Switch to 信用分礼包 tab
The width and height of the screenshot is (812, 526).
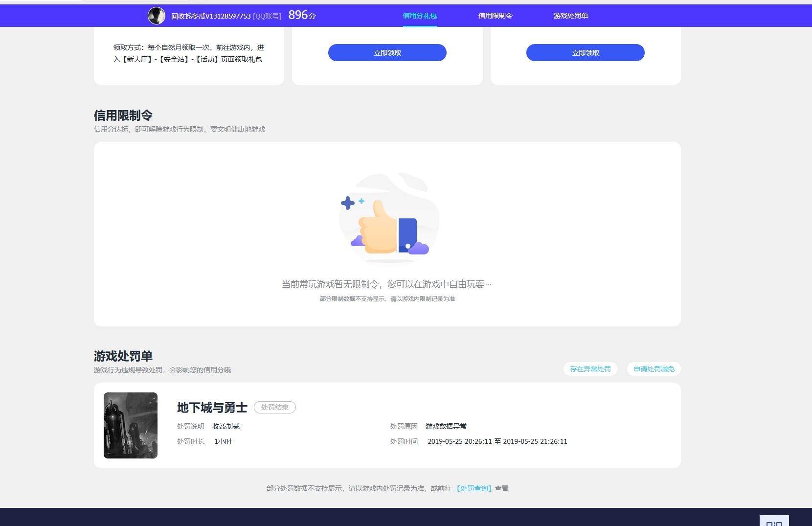420,16
